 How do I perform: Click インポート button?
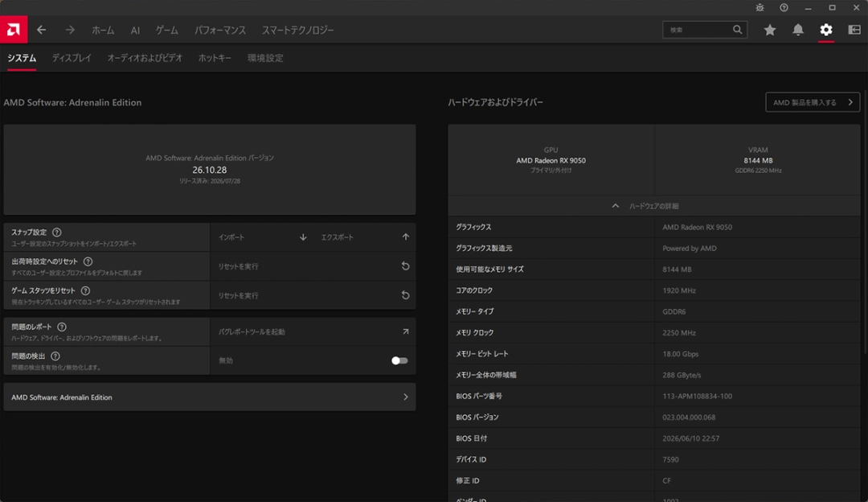(x=262, y=237)
